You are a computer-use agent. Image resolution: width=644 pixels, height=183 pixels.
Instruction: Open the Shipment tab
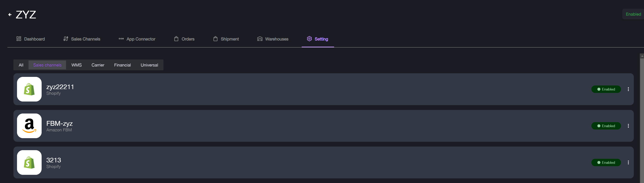pyautogui.click(x=226, y=39)
